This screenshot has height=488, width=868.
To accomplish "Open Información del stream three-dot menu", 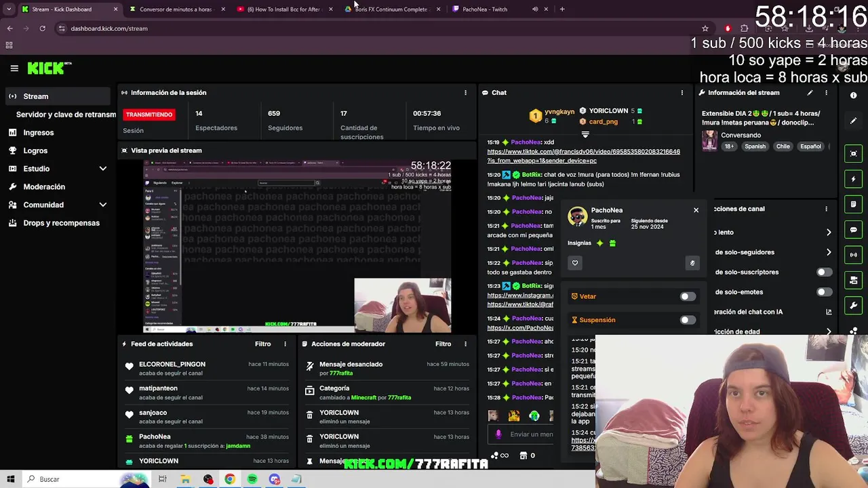I will (x=826, y=93).
